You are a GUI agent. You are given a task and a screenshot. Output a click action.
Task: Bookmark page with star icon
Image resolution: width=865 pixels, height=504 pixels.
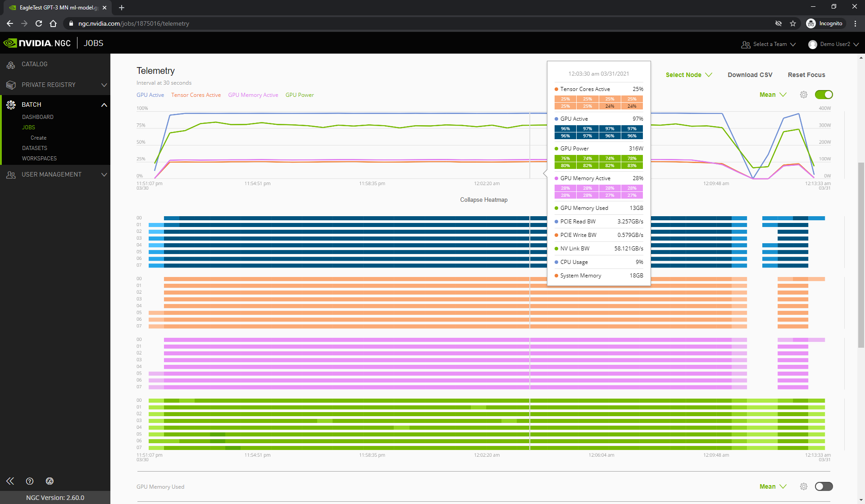pos(793,23)
